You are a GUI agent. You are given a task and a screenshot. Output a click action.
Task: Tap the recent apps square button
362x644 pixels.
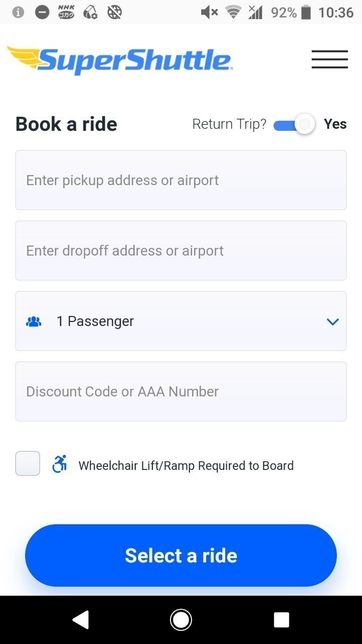[282, 620]
